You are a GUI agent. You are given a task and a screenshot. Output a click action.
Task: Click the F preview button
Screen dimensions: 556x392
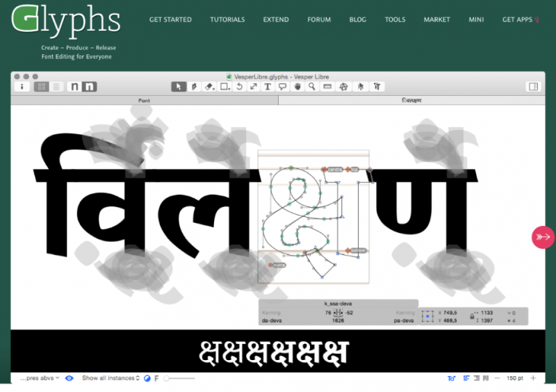[x=156, y=379]
